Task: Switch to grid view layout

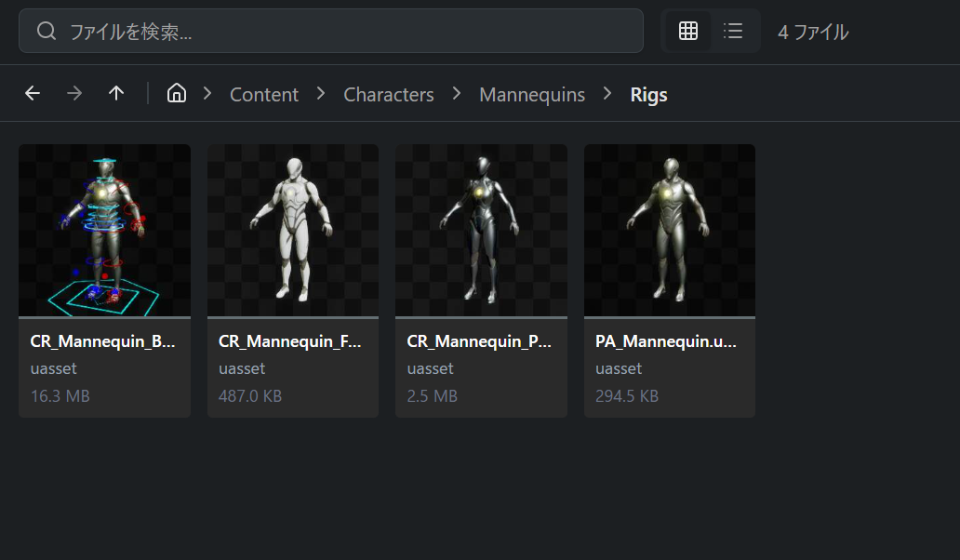Action: click(x=688, y=31)
